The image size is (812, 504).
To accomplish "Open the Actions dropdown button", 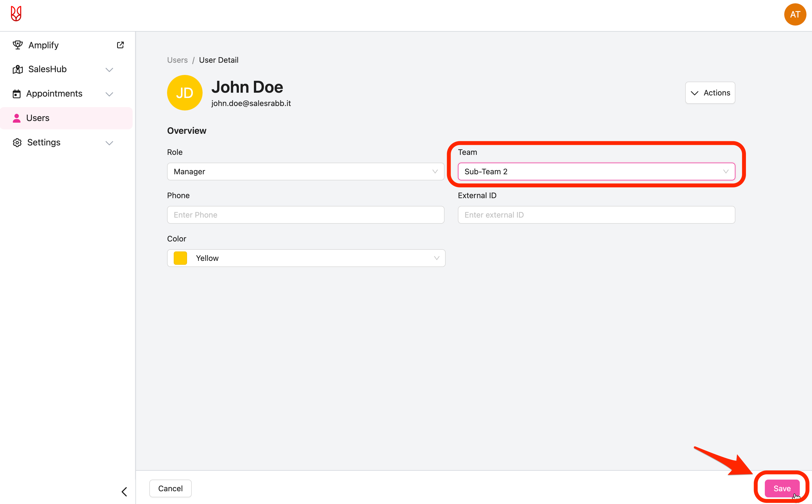I will 710,93.
